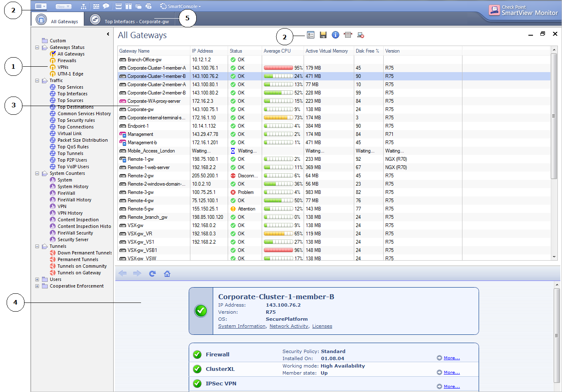Image resolution: width=562 pixels, height=392 pixels.
Task: Open Top VoIP Users view
Action: tap(73, 167)
